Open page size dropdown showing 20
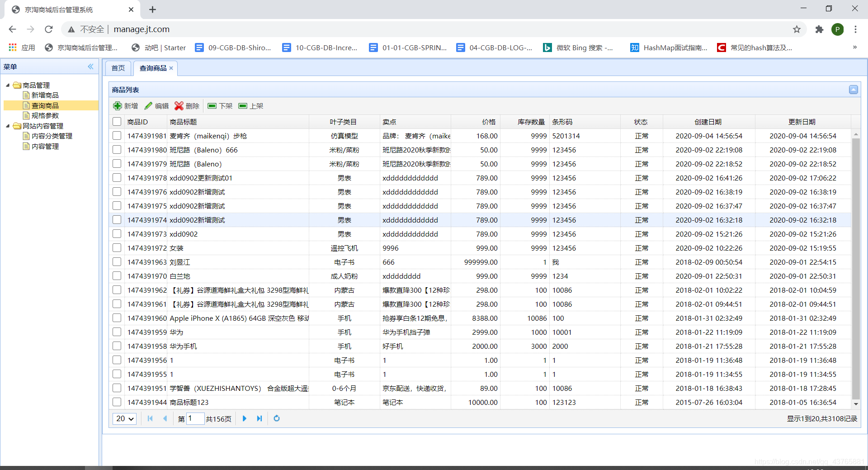Viewport: 868px width, 470px height. coord(124,418)
